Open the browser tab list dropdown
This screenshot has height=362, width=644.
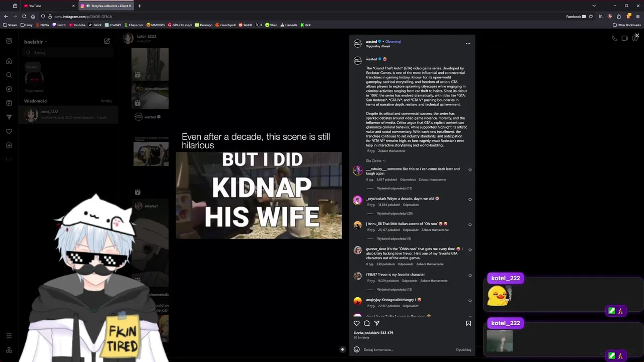(594, 6)
